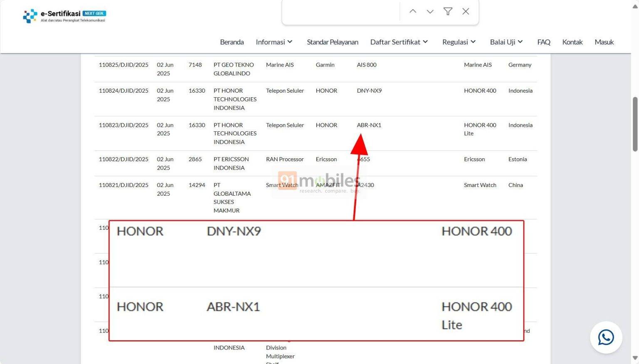Screen dimensions: 639x364
Task: Open the Standar Pelayanan page
Action: [x=332, y=42]
